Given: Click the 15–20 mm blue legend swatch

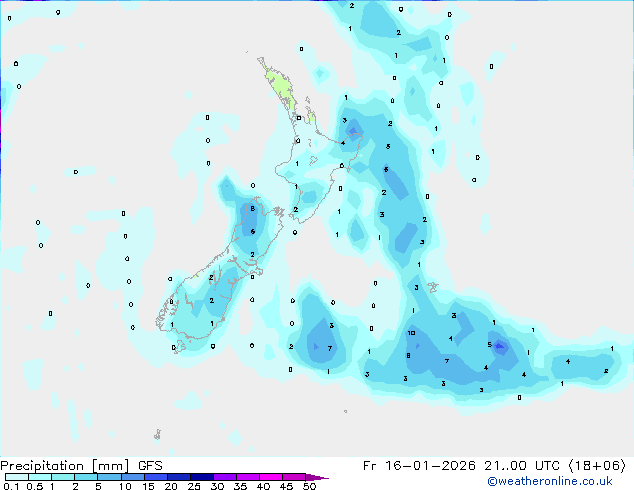Looking at the screenshot, I should click(x=156, y=477).
